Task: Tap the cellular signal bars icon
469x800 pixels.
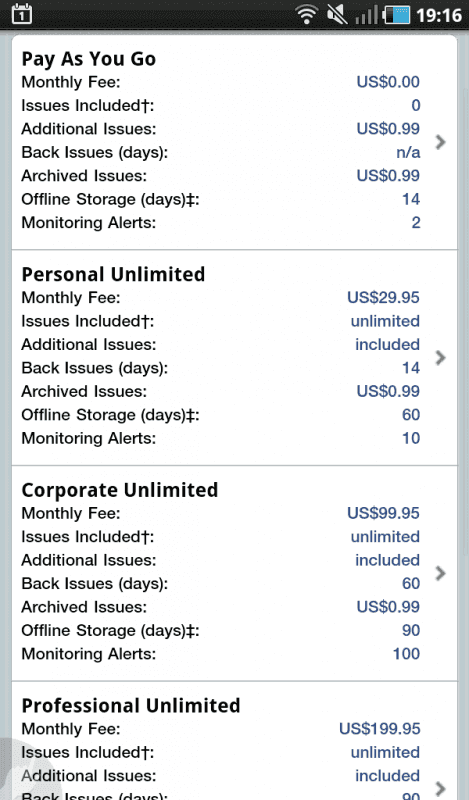Action: (366, 15)
